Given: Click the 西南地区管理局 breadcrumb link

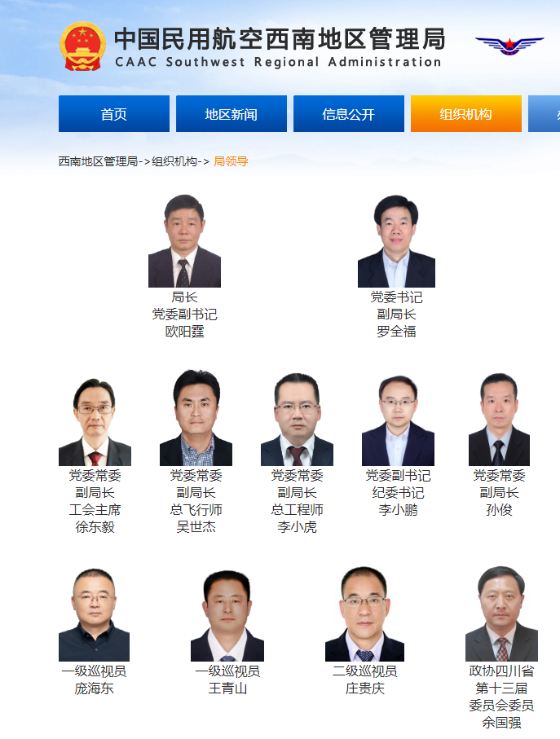Looking at the screenshot, I should (98, 161).
